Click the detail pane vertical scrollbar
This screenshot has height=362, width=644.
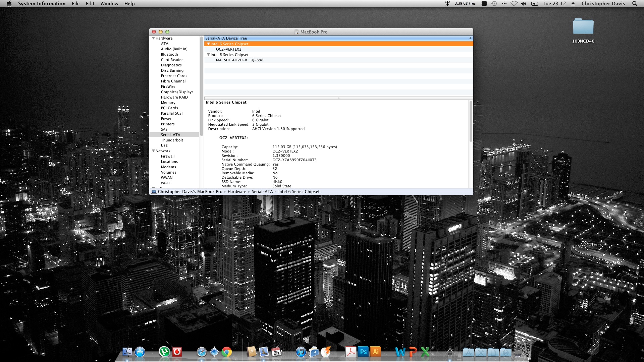click(x=471, y=121)
